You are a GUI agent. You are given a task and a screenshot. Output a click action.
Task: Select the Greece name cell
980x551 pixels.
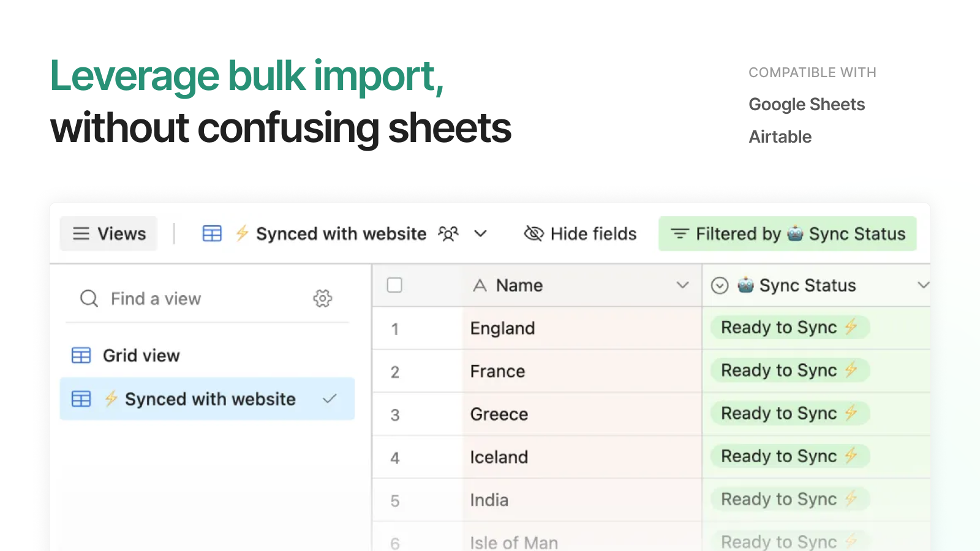(x=582, y=414)
